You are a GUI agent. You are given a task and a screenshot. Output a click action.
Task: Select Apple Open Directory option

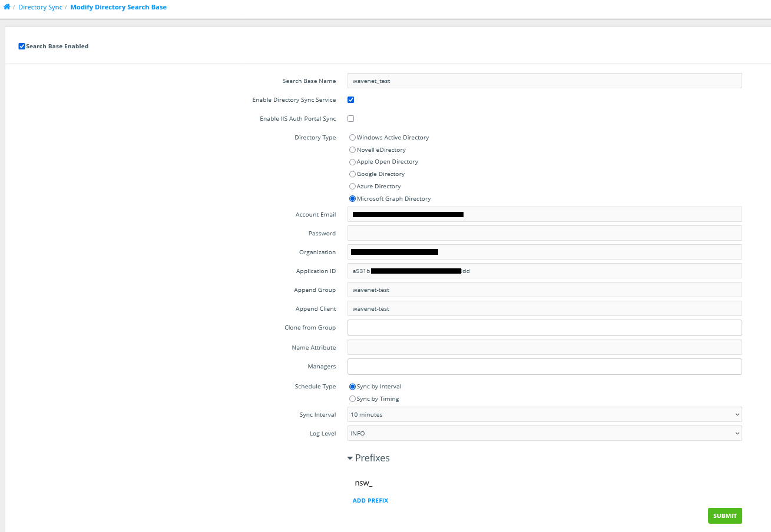[x=352, y=162]
